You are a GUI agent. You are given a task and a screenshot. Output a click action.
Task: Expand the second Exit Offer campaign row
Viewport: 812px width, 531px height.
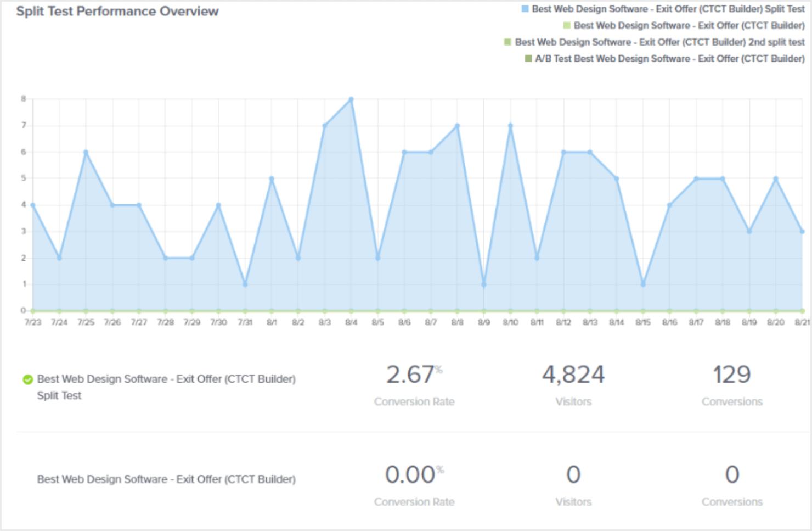tap(166, 479)
